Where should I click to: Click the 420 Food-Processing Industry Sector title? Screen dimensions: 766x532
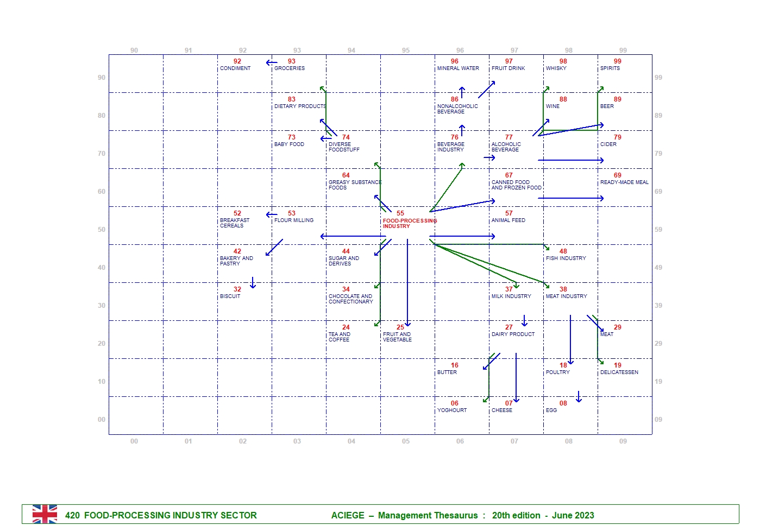click(x=161, y=515)
